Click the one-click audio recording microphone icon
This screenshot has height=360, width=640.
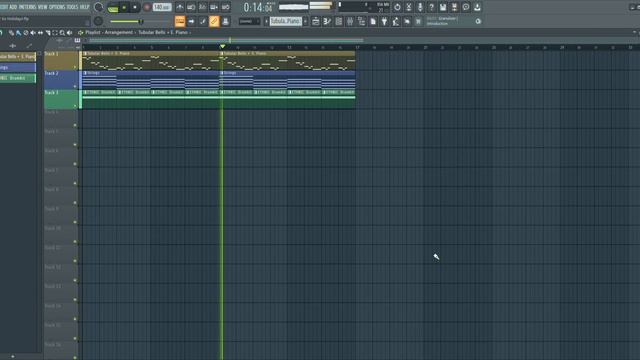(420, 7)
